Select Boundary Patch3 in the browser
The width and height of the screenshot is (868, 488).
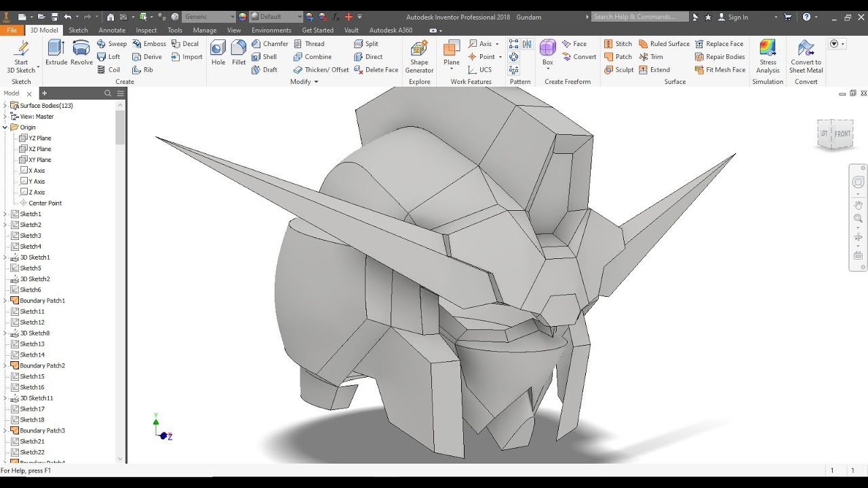(38, 431)
